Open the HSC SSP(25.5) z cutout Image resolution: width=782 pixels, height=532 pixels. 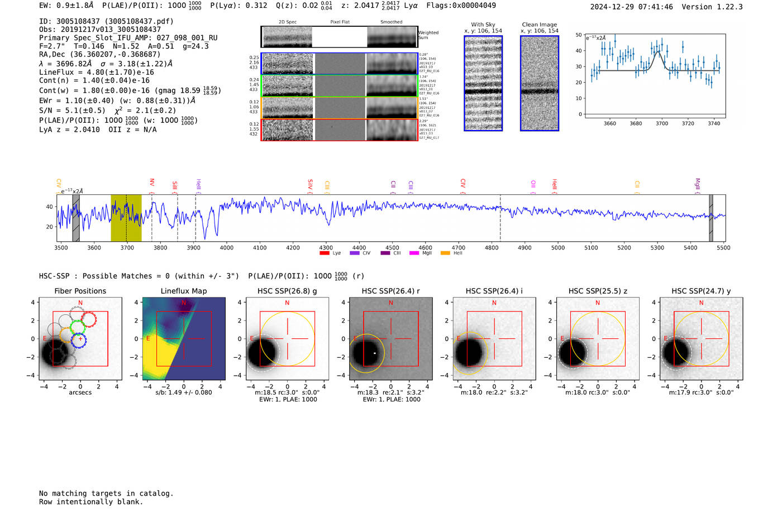(x=598, y=339)
